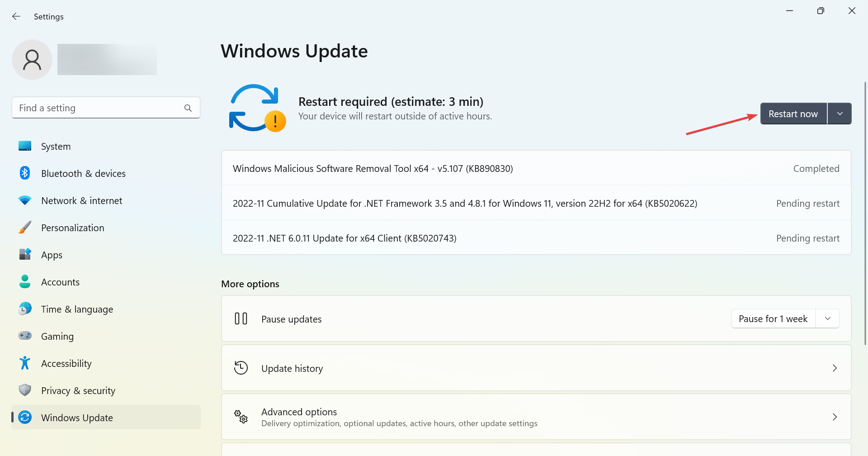Image resolution: width=868 pixels, height=456 pixels.
Task: Open Privacy & security label
Action: click(78, 391)
